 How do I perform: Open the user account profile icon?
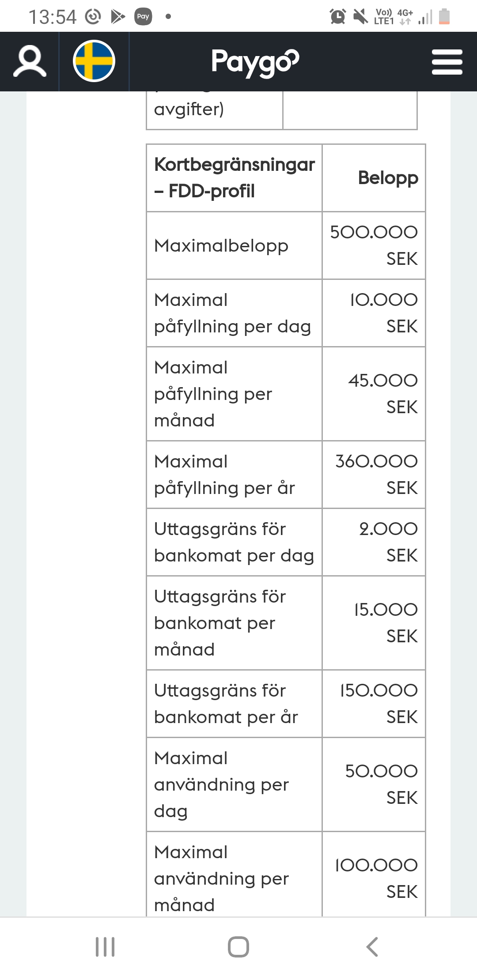[x=30, y=62]
